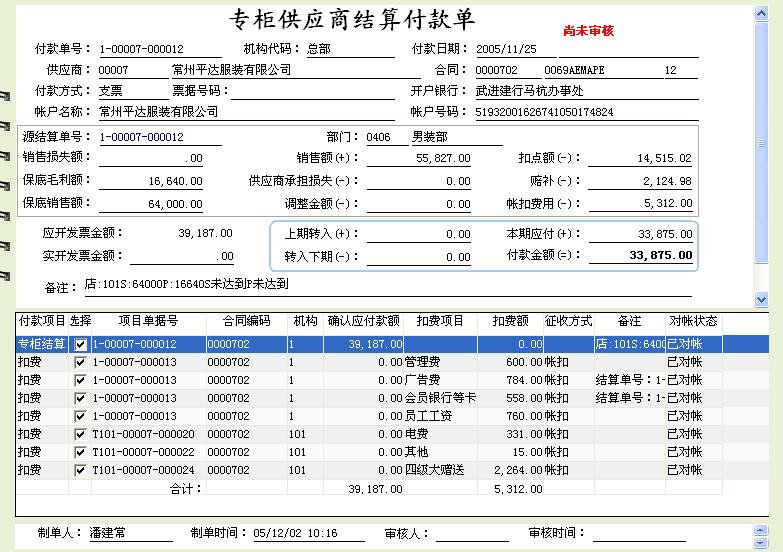Click the 2,264.00 deduction amount cell
Screen dimensions: 783x552
(x=510, y=470)
